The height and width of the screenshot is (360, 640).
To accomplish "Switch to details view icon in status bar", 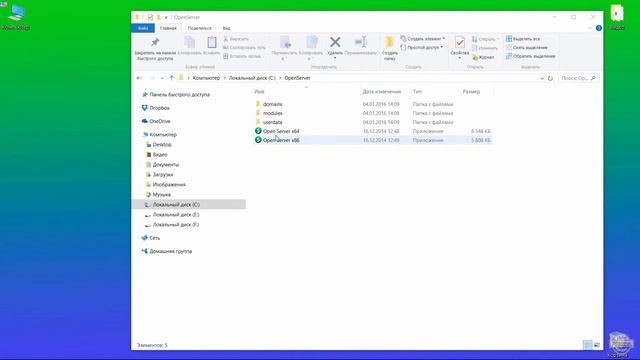I will point(587,345).
